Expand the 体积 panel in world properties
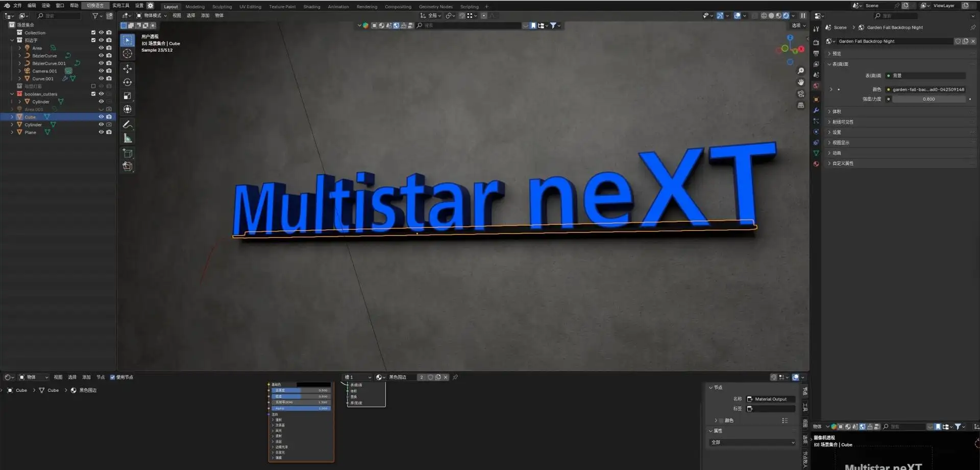The height and width of the screenshot is (470, 980). [836, 111]
